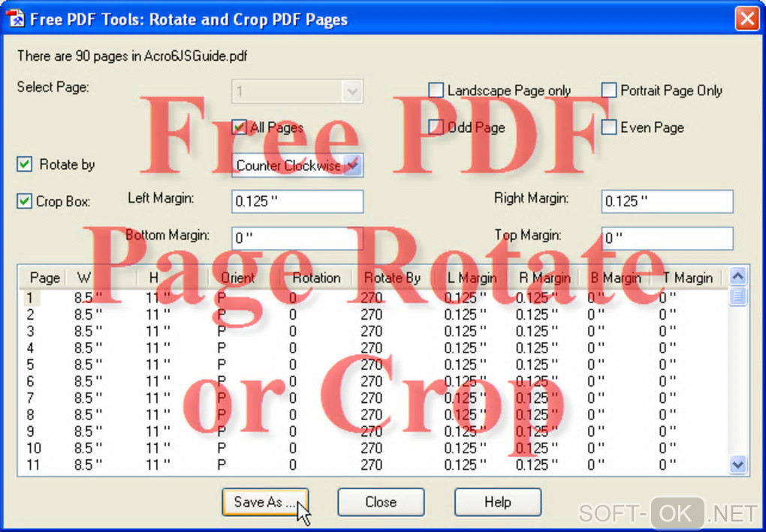Close the dialog with the red X

click(x=747, y=19)
